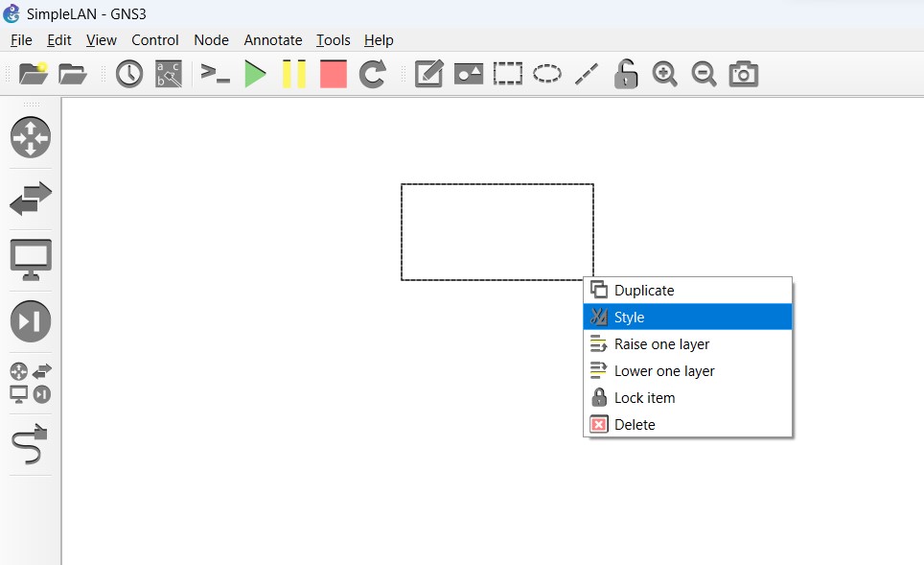
Task: Click the New blank project icon
Action: [x=33, y=74]
